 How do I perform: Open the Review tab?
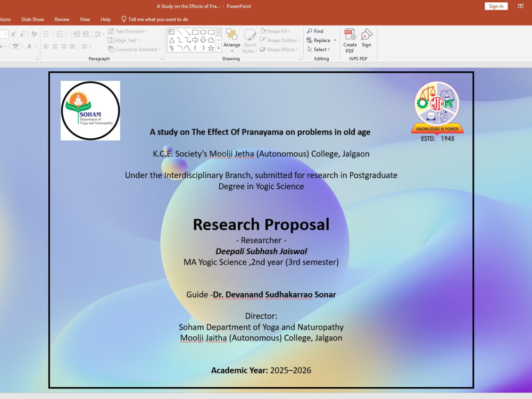62,19
